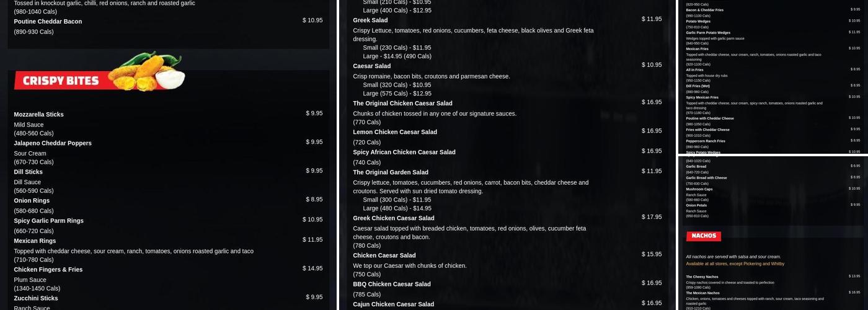Choose Spicy Garlic Parm Rings

(x=48, y=221)
